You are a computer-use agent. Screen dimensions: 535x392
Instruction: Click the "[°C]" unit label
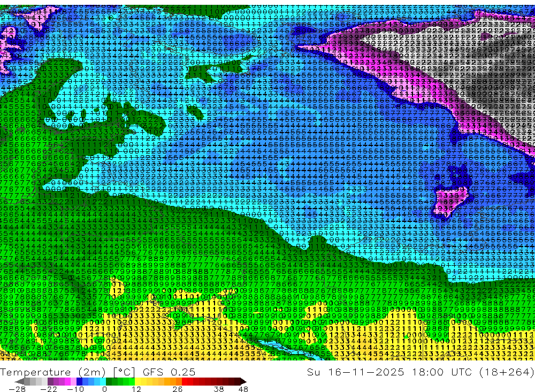pos(124,372)
